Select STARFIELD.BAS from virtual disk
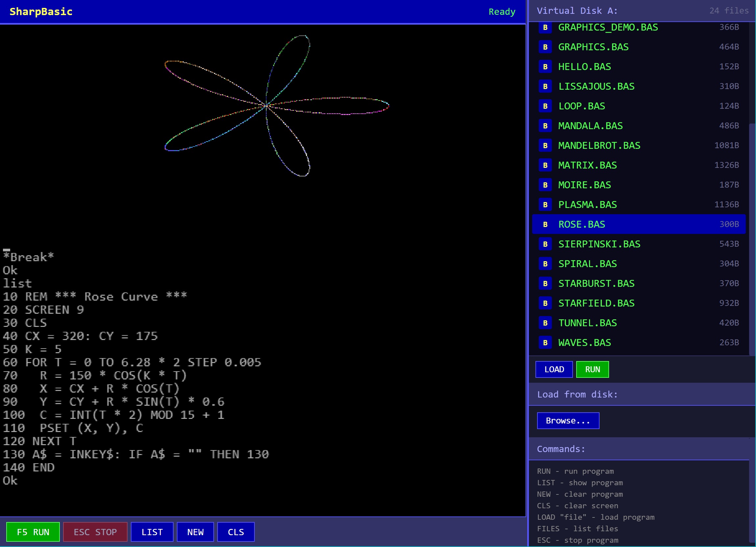 pos(596,303)
